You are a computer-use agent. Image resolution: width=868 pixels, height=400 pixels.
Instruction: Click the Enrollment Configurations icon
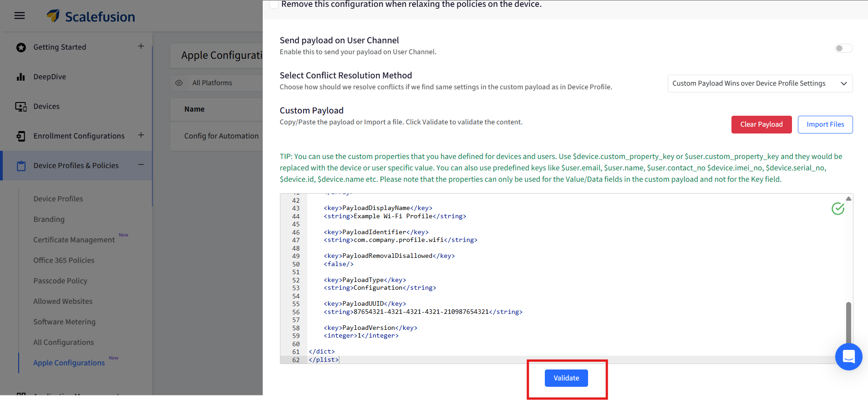[x=21, y=136]
